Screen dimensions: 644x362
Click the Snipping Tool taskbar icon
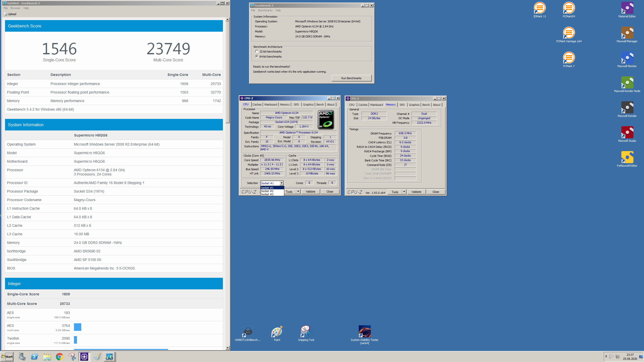72,357
